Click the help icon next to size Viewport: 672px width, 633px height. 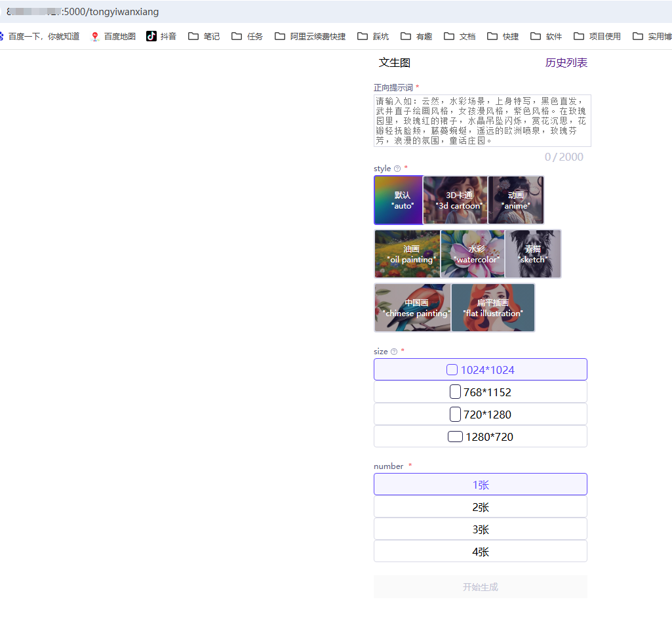tap(394, 352)
